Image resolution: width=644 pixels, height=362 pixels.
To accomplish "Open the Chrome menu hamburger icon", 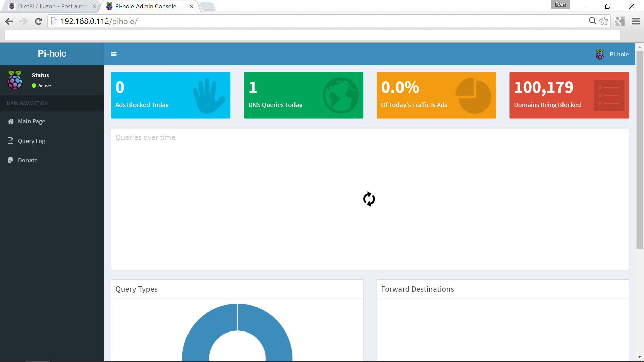I will pos(636,21).
